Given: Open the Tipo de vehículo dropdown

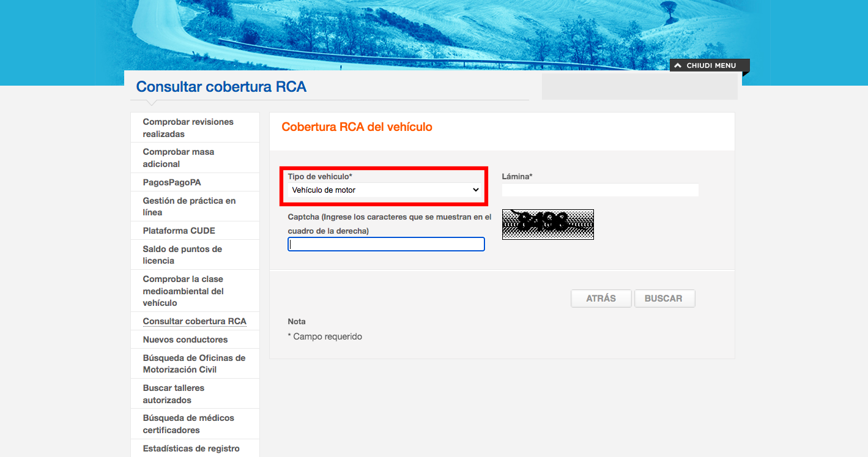Looking at the screenshot, I should click(x=386, y=190).
